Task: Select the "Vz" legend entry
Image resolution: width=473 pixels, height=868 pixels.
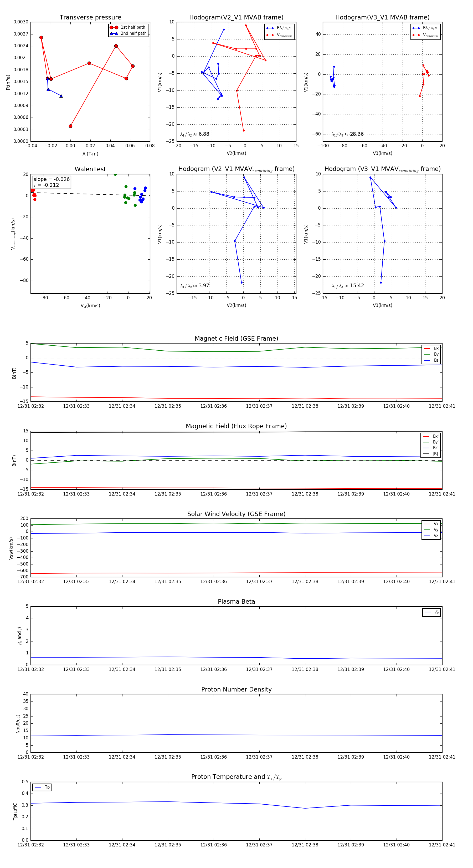Action: click(x=431, y=536)
